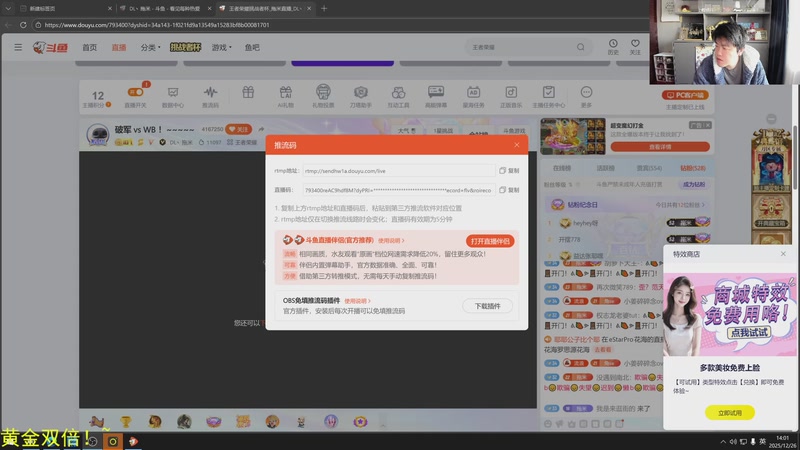The image size is (800, 450).
Task: Click the Douyu 斗鱼 logo
Action: tap(51, 47)
